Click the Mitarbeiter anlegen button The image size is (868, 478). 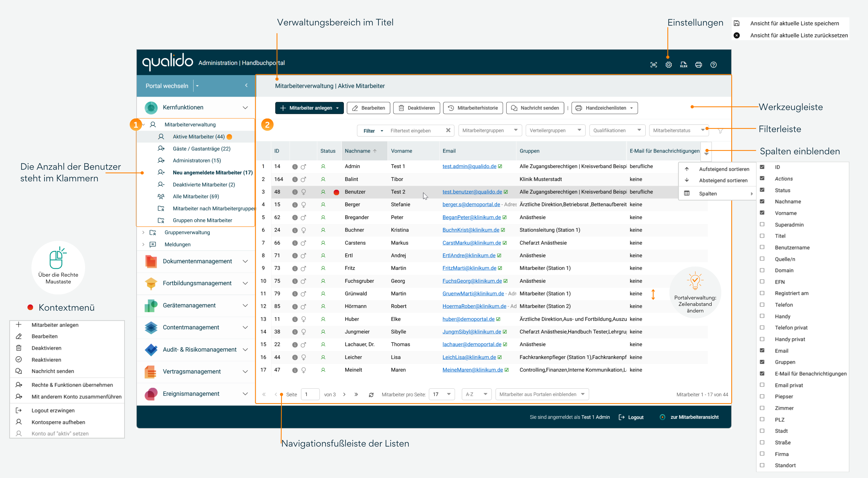click(309, 108)
